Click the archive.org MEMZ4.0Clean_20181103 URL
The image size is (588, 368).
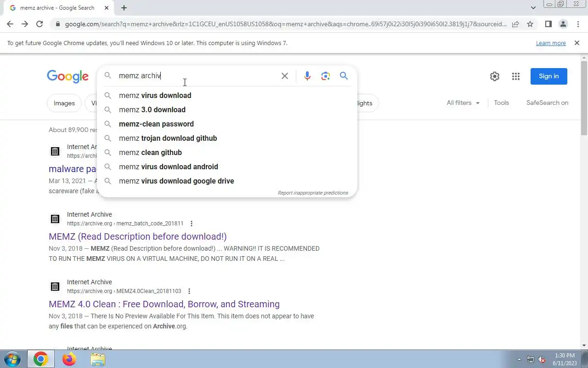click(124, 291)
